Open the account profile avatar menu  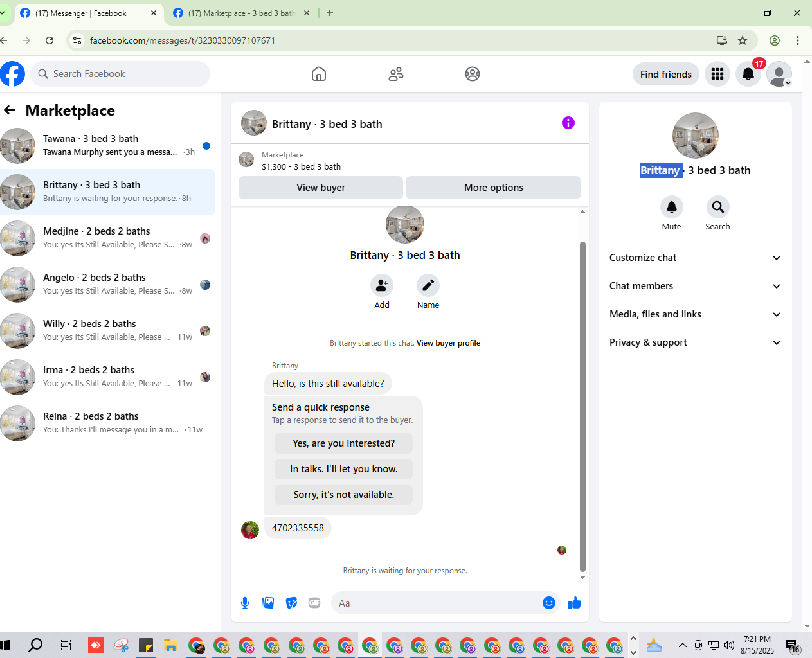tap(779, 74)
